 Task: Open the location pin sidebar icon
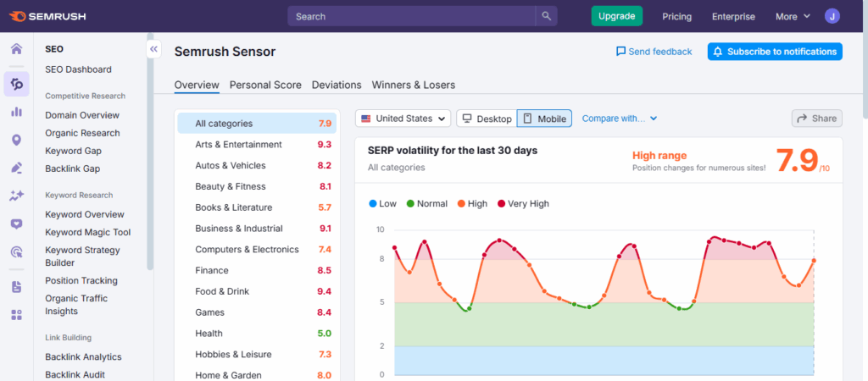[x=17, y=140]
